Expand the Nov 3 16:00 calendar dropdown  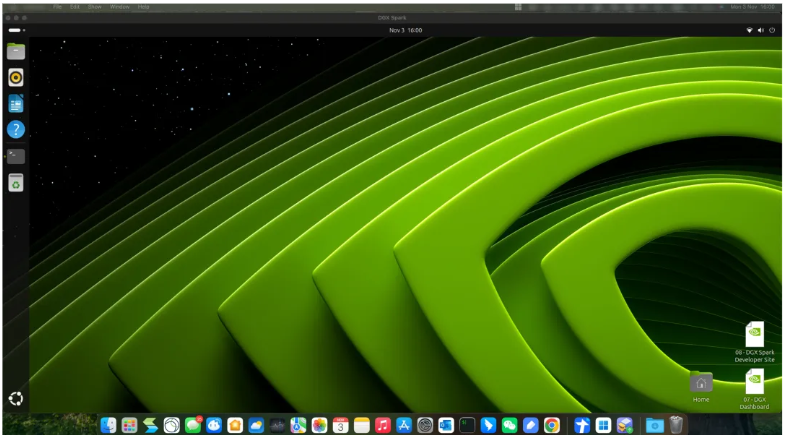pyautogui.click(x=405, y=30)
